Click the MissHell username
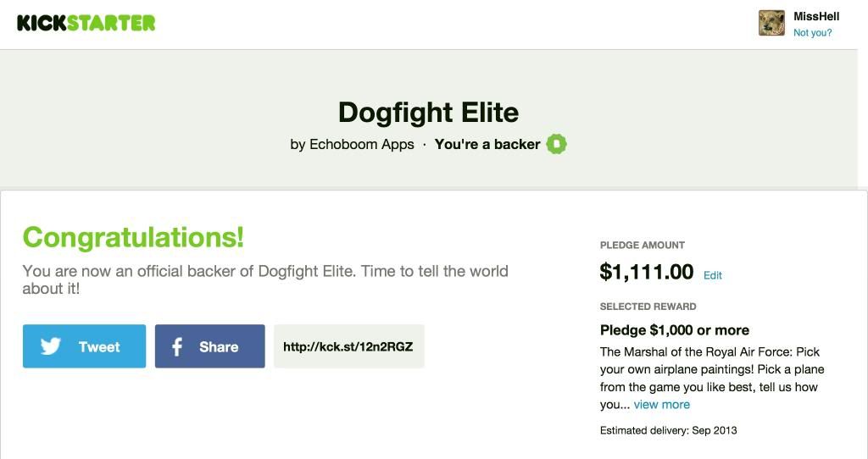The height and width of the screenshot is (459, 868). coord(817,16)
